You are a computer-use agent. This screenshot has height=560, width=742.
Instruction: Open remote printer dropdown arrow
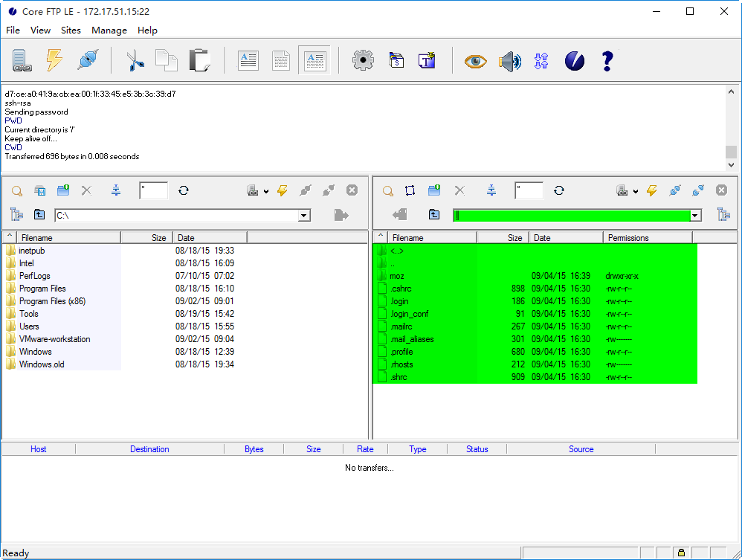[x=636, y=191]
